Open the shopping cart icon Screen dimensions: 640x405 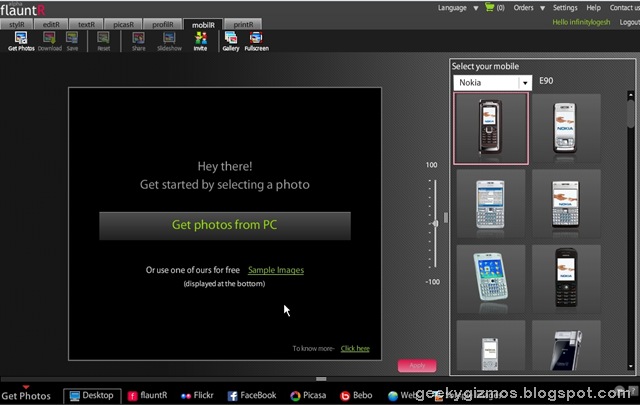pos(489,7)
